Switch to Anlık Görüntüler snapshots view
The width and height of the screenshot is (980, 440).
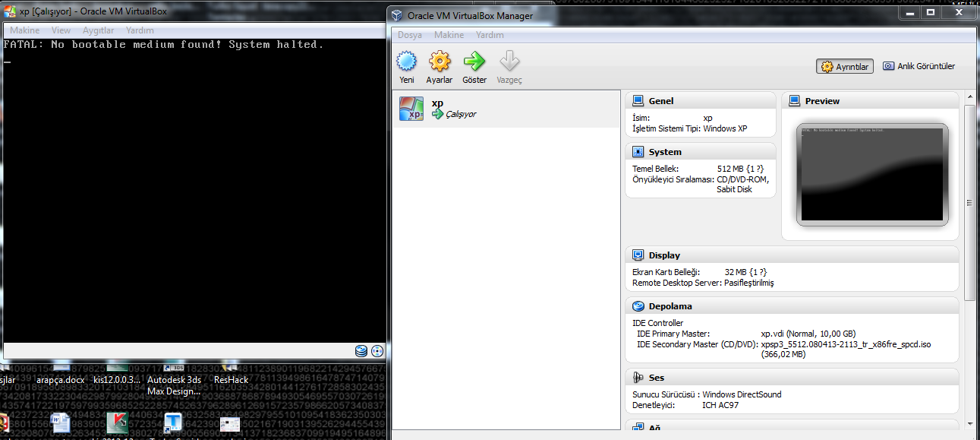(x=919, y=67)
